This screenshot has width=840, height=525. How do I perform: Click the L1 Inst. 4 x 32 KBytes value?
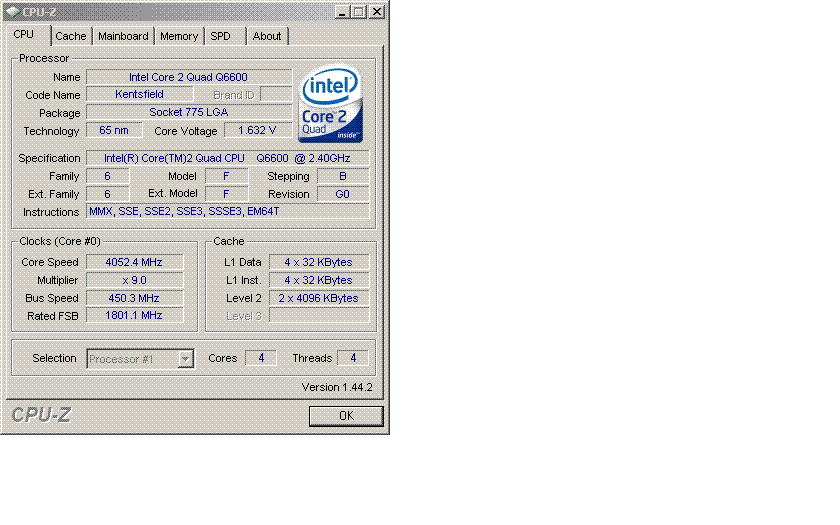click(319, 280)
